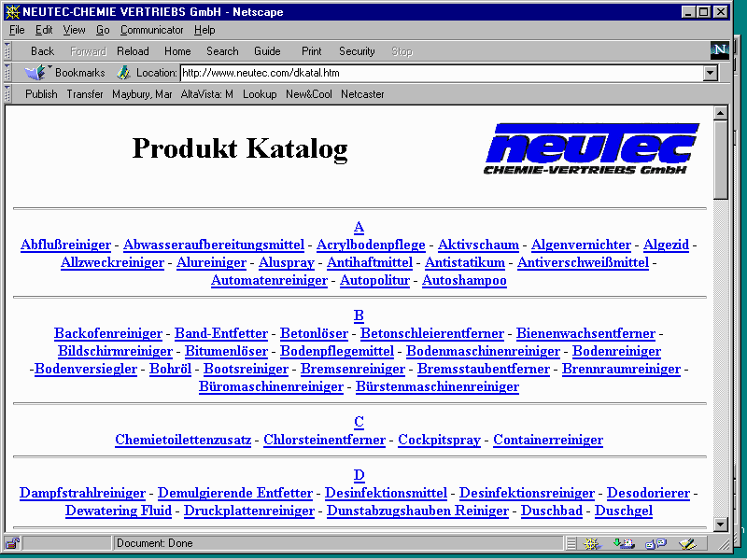
Task: Click the page location proxy icon
Action: (123, 72)
